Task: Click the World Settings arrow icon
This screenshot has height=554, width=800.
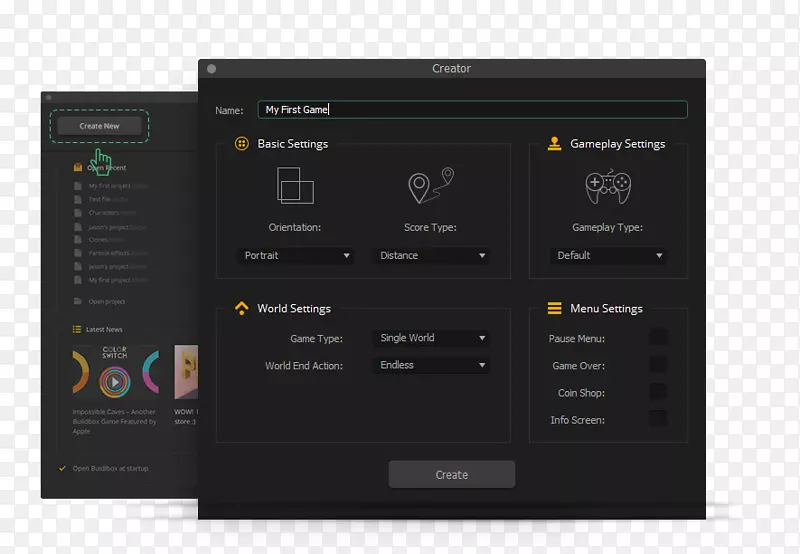Action: [241, 308]
